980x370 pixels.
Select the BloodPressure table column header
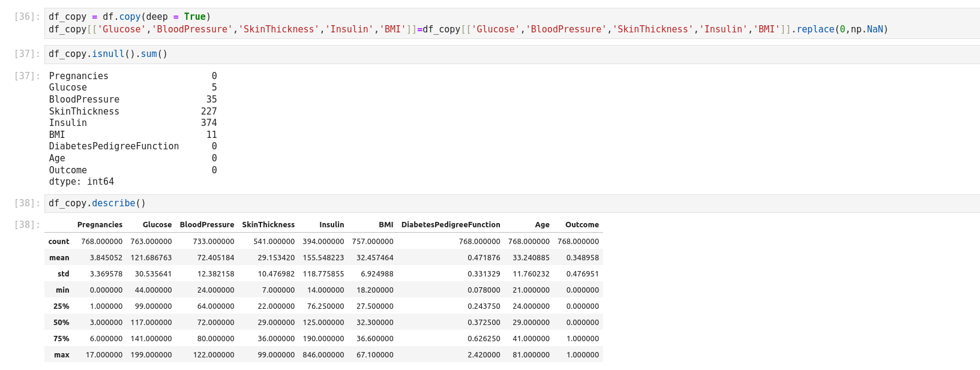[x=207, y=225]
